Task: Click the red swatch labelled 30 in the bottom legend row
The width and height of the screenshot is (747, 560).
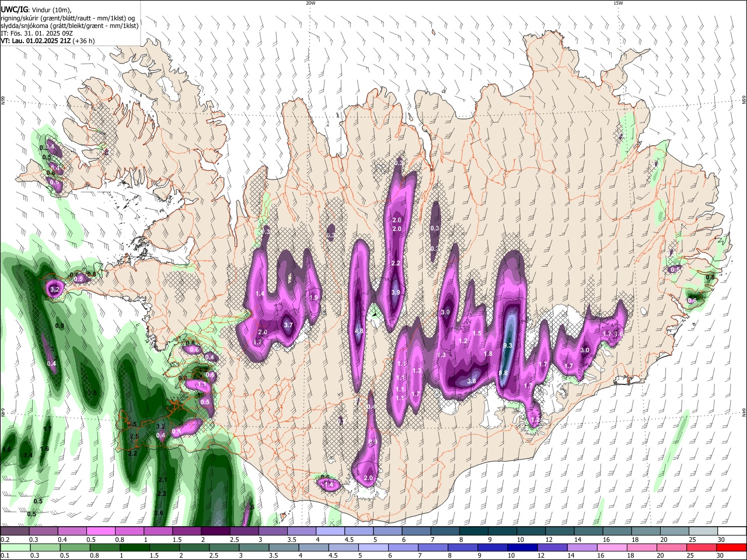Action: pyautogui.click(x=732, y=548)
